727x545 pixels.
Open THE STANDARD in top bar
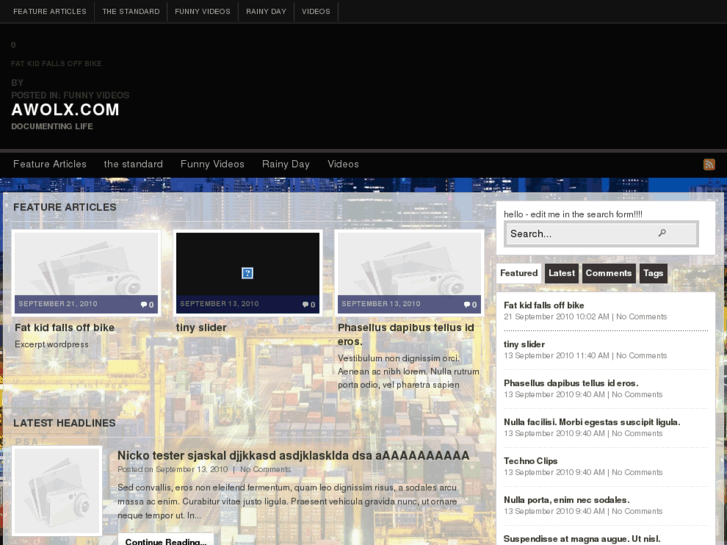click(x=131, y=11)
